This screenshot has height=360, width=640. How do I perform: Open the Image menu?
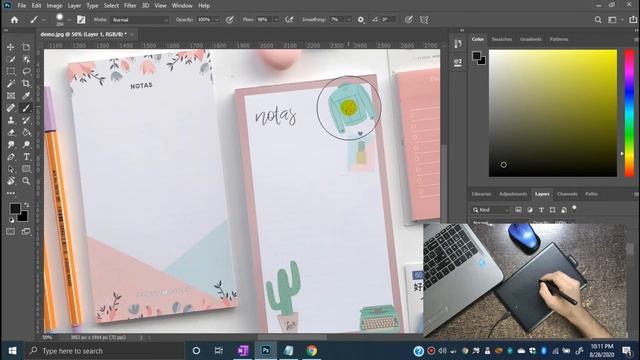tap(54, 6)
